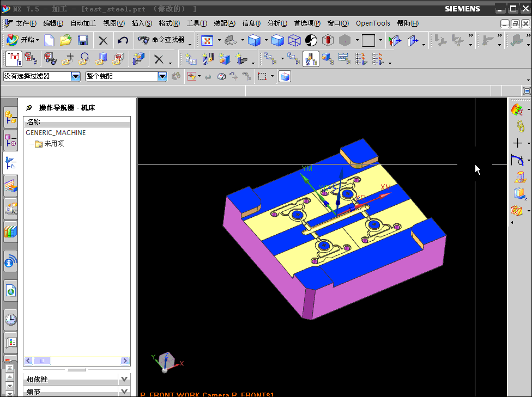This screenshot has width=532, height=397.
Task: Open the selection filter dropdown
Action: point(76,77)
